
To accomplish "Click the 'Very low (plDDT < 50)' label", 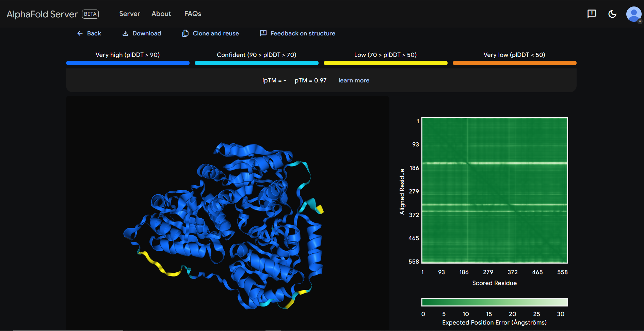I will coord(514,55).
